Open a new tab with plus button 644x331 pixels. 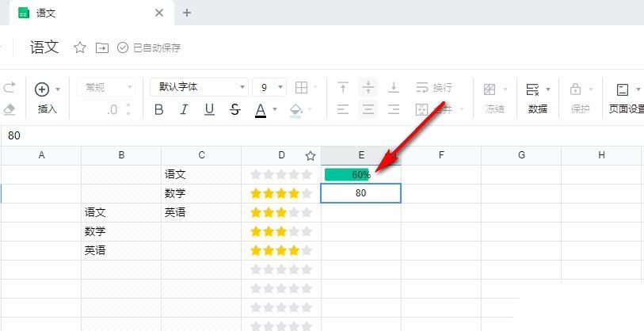[187, 13]
